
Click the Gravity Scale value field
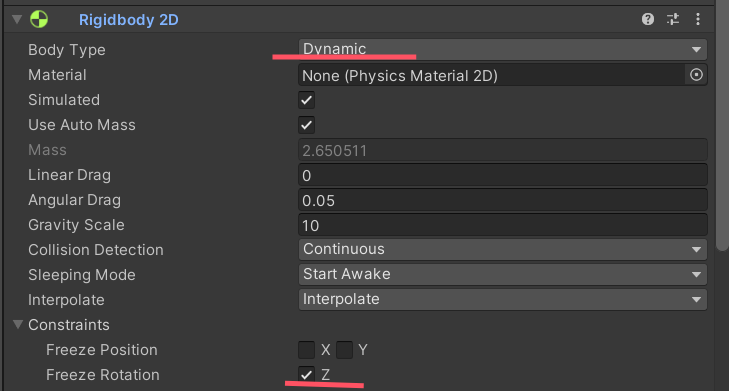503,225
